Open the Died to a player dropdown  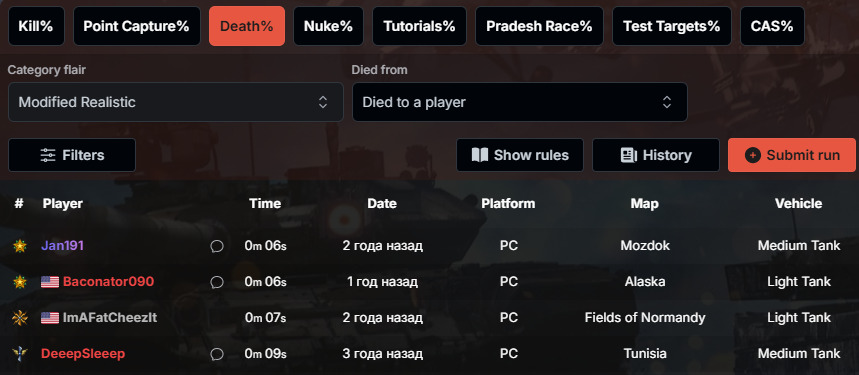coord(519,102)
